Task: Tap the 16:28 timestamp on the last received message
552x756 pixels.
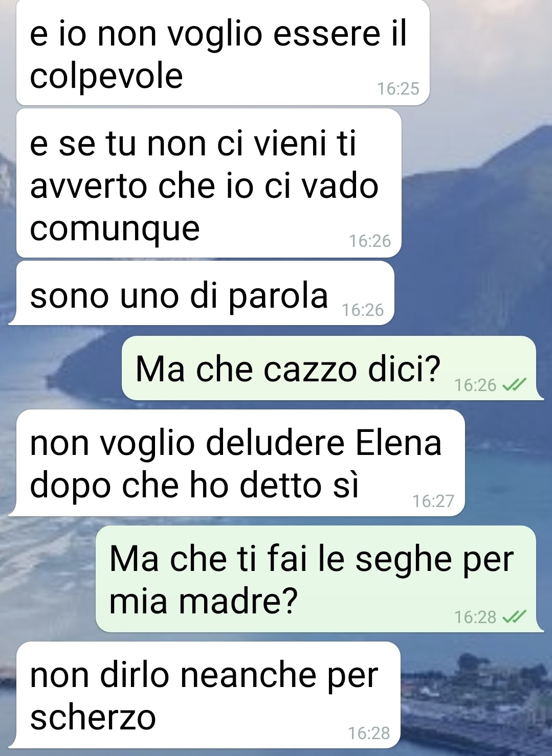Action: point(369,734)
